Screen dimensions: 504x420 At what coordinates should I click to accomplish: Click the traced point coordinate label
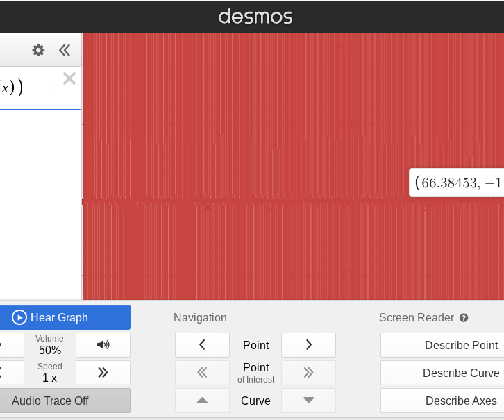[x=457, y=183]
